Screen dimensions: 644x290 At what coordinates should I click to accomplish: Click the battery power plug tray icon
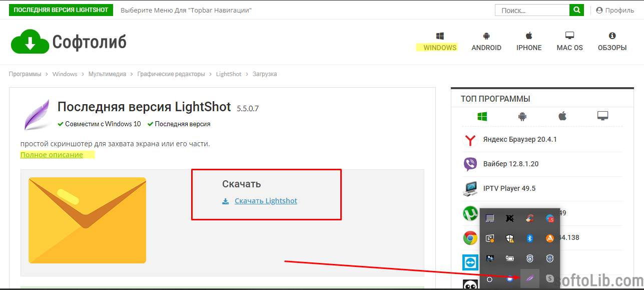coord(510,258)
